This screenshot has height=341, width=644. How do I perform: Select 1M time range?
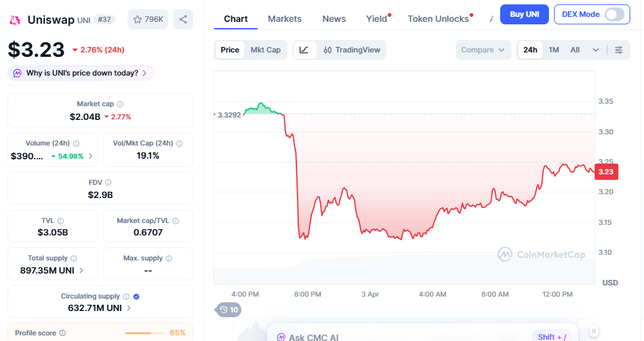coord(553,50)
